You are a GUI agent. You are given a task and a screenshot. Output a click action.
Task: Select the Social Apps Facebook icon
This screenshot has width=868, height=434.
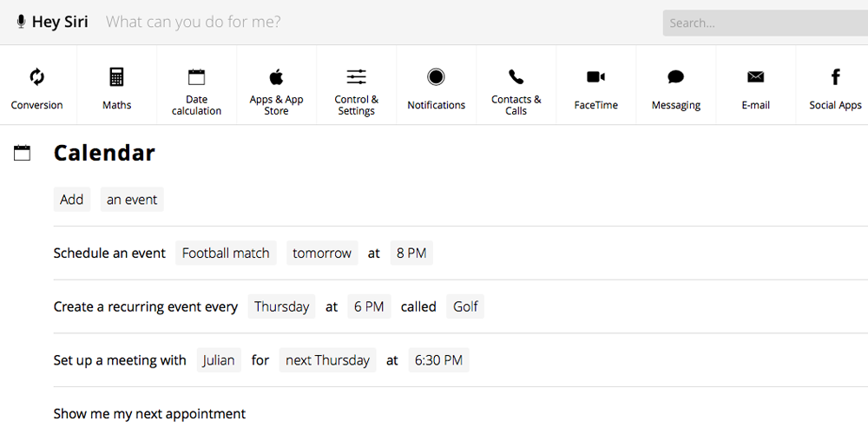[835, 77]
